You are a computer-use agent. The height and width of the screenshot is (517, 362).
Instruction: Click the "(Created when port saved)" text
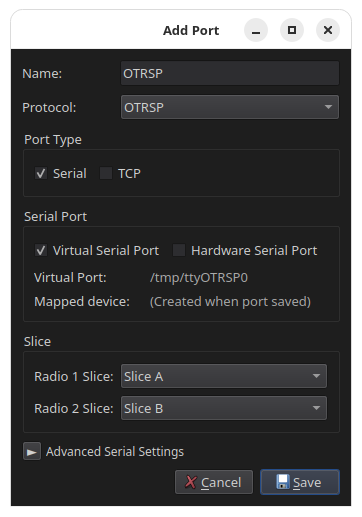tap(230, 302)
